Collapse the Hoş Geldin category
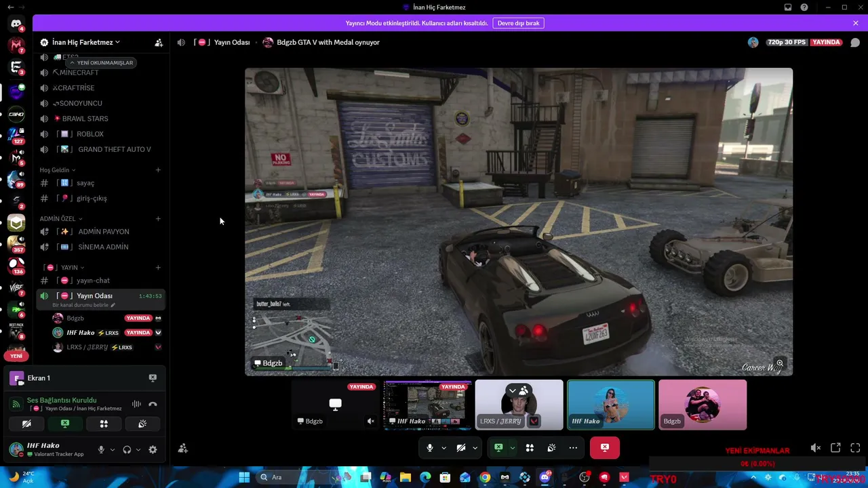This screenshot has height=488, width=868. (58, 170)
